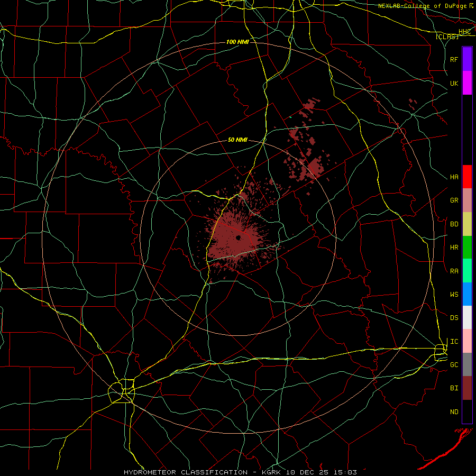Click the 'IC' legend label
The image size is (476, 476).
tap(454, 342)
